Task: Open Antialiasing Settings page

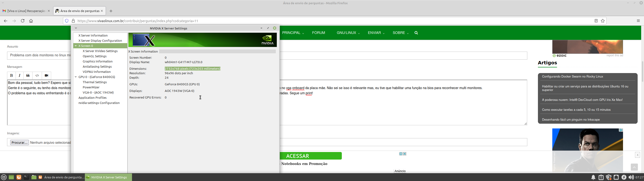Action: pos(97,67)
